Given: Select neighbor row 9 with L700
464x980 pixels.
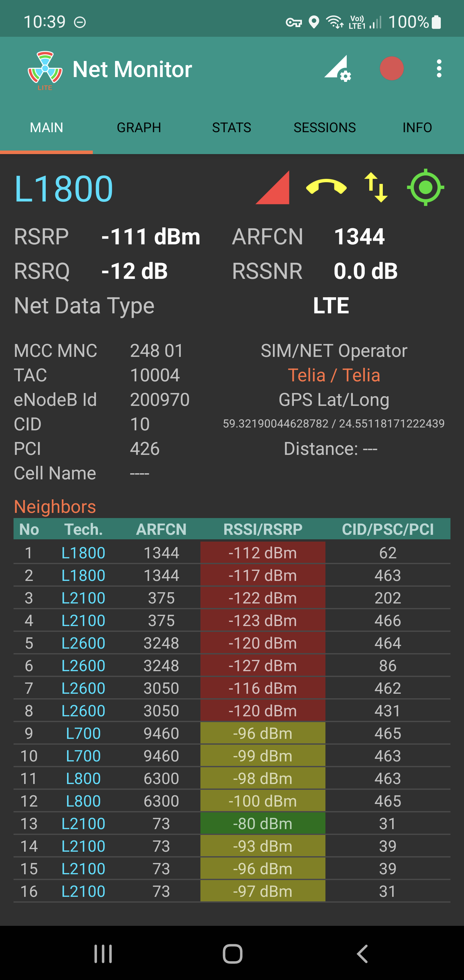Looking at the screenshot, I should [83, 733].
